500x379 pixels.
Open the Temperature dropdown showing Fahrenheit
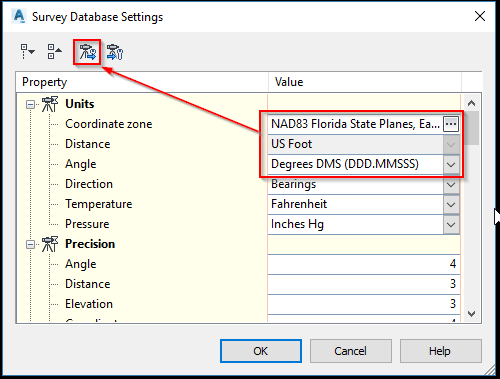tap(451, 205)
